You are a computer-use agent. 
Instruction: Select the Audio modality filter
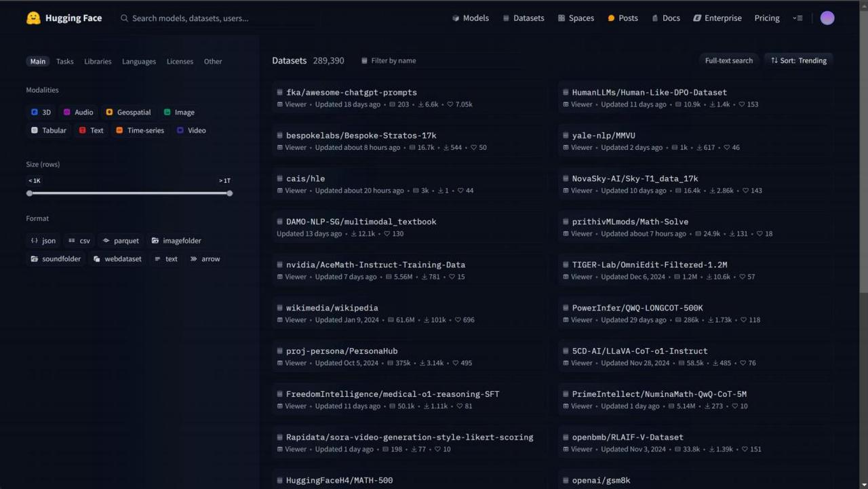click(78, 113)
